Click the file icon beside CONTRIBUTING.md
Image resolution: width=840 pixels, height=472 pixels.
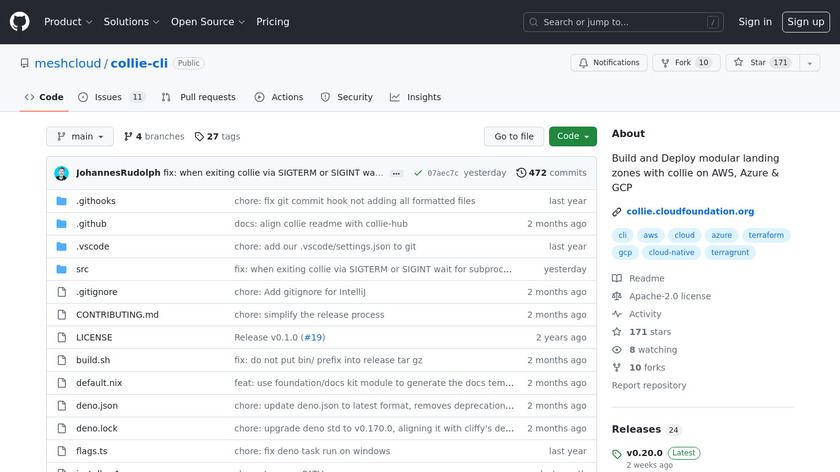pyautogui.click(x=62, y=315)
